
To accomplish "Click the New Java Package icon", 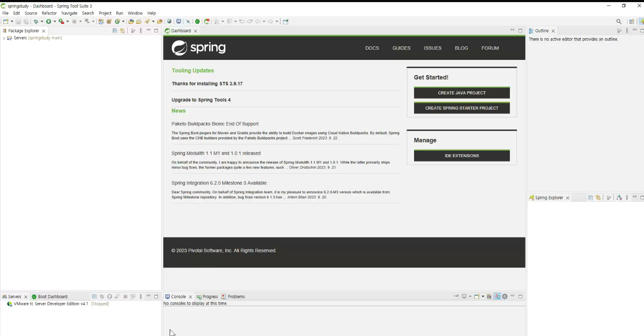I will coord(109,21).
